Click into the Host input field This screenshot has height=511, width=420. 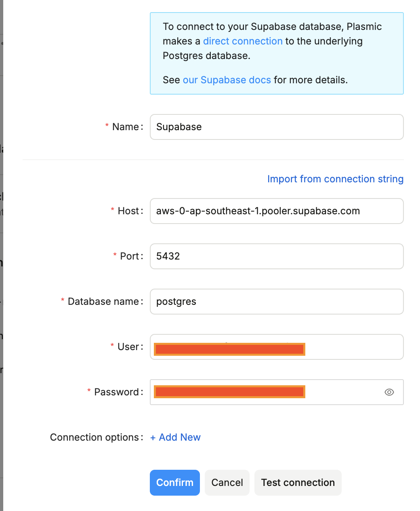click(277, 211)
